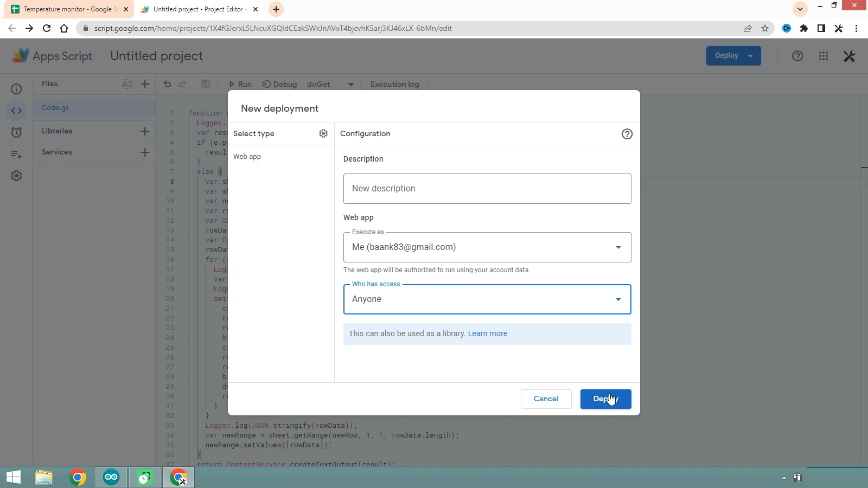Click the New description input field
The image size is (868, 488).
[487, 189]
